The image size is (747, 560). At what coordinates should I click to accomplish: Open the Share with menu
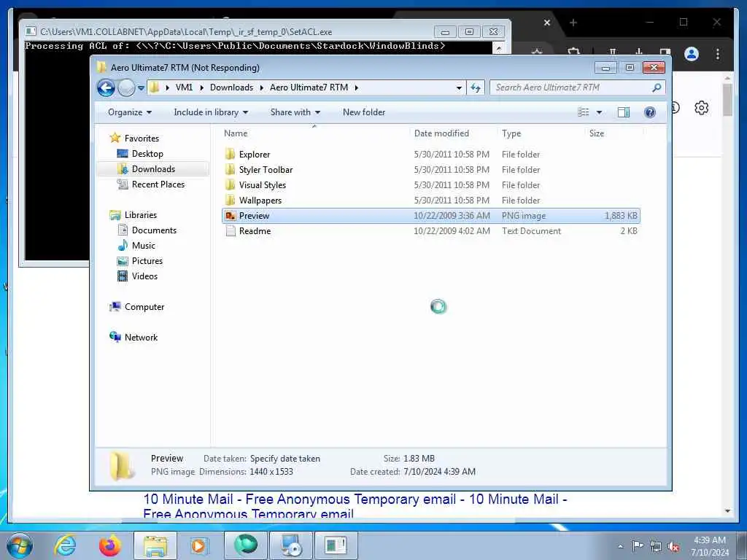[x=295, y=112]
